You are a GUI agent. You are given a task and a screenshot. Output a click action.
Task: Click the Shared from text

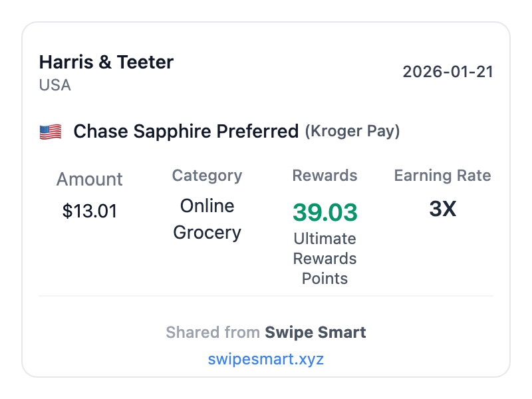213,332
